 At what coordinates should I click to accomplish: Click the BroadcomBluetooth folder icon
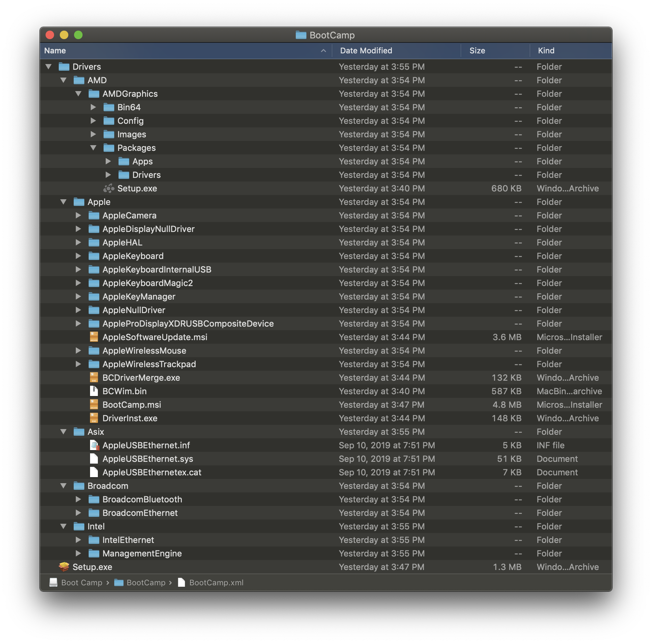[94, 499]
